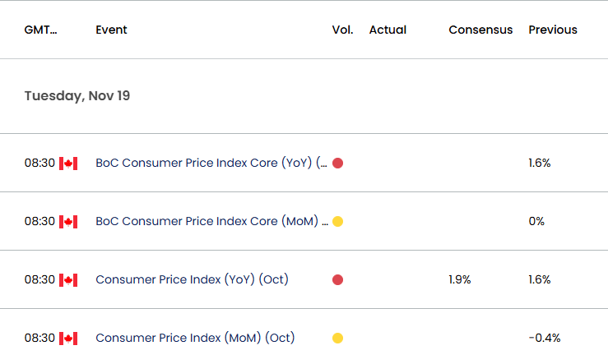Click yellow volatility dot for Consumer Price Index (MoM)
Image resolution: width=608 pixels, height=364 pixels.
(x=338, y=338)
